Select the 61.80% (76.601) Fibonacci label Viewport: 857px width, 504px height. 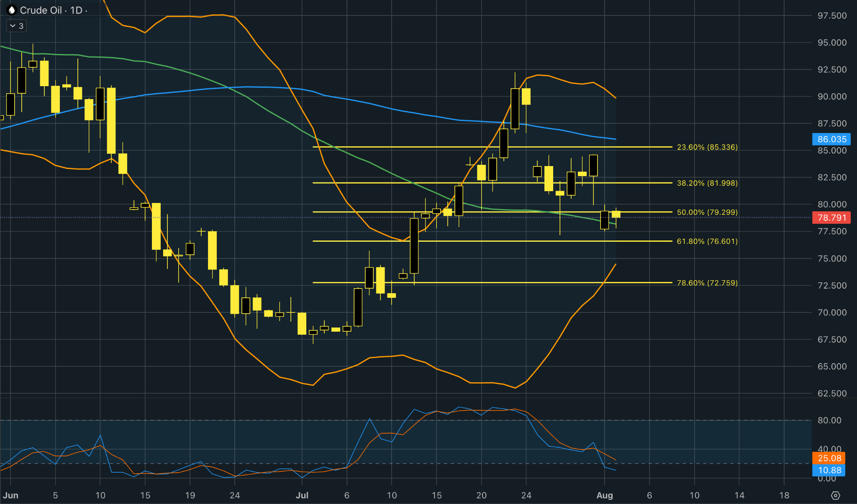[707, 241]
